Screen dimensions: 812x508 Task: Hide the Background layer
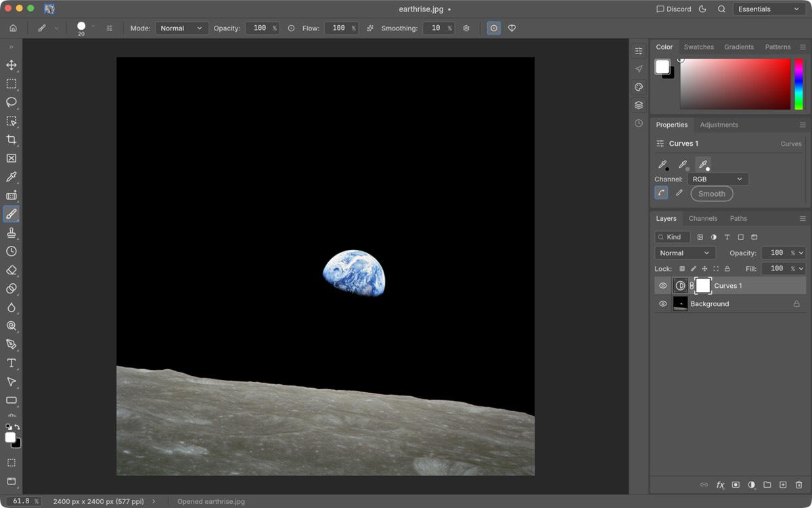(663, 304)
